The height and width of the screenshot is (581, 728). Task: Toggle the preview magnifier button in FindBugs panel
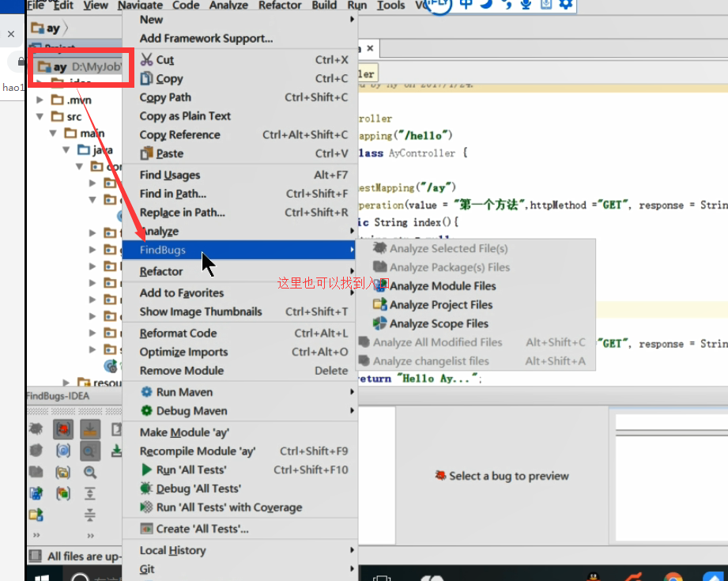[90, 451]
